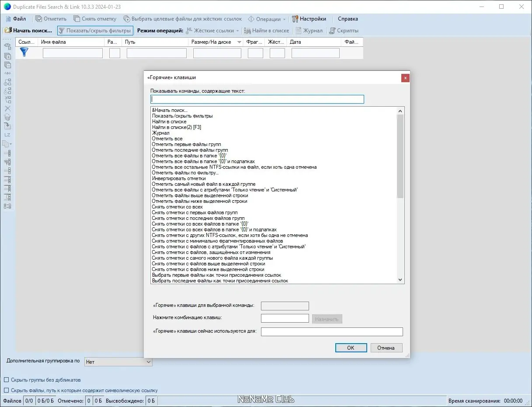The height and width of the screenshot is (407, 532).
Task: Confirm hotkeys dialog with OK
Action: click(x=351, y=348)
